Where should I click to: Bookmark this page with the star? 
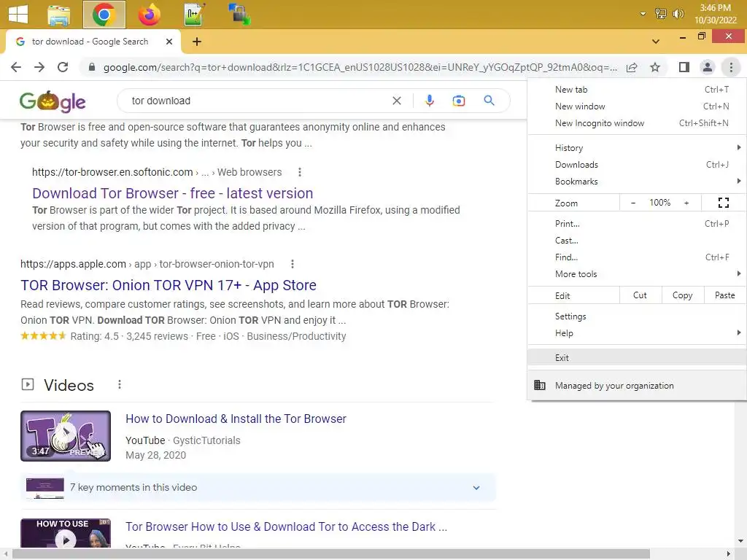[655, 67]
